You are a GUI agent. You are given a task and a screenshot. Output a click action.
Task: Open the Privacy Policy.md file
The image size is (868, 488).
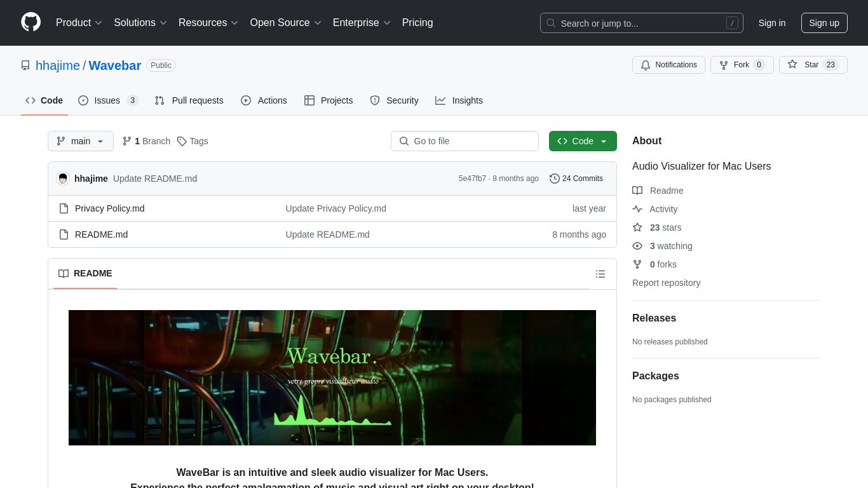pyautogui.click(x=109, y=208)
